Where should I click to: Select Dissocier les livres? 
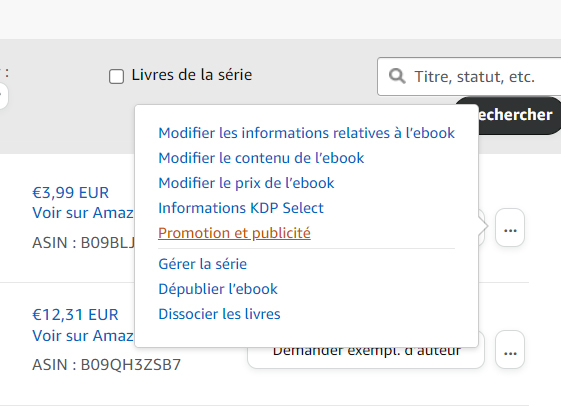click(219, 314)
